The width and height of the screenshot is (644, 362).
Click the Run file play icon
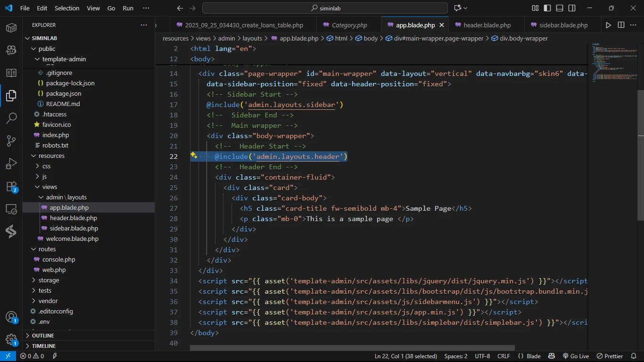608,25
